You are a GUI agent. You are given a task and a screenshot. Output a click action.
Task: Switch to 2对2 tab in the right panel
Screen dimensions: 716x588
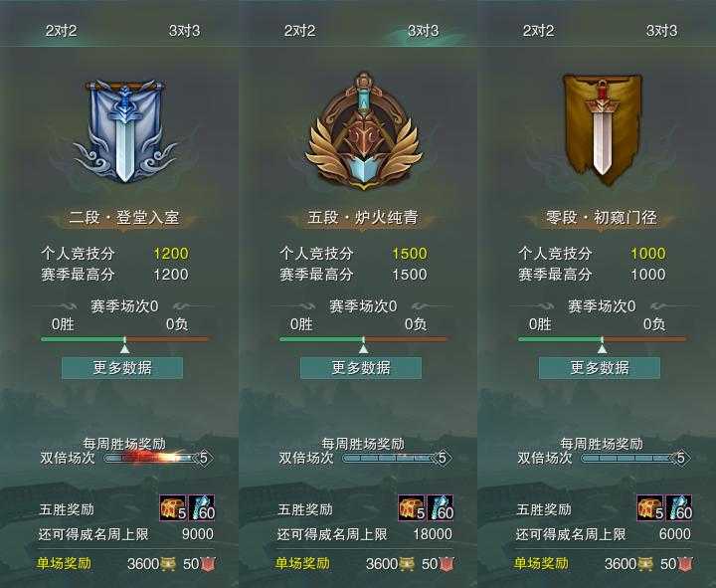(538, 31)
